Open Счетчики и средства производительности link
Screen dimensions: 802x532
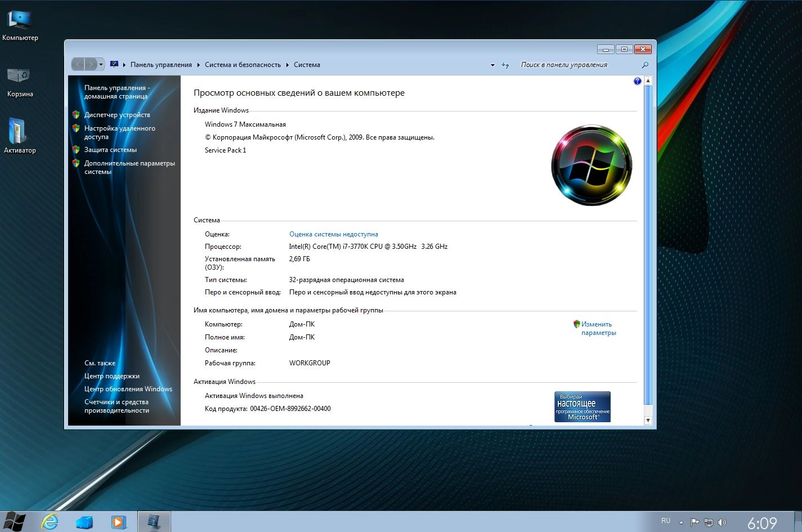click(x=117, y=406)
